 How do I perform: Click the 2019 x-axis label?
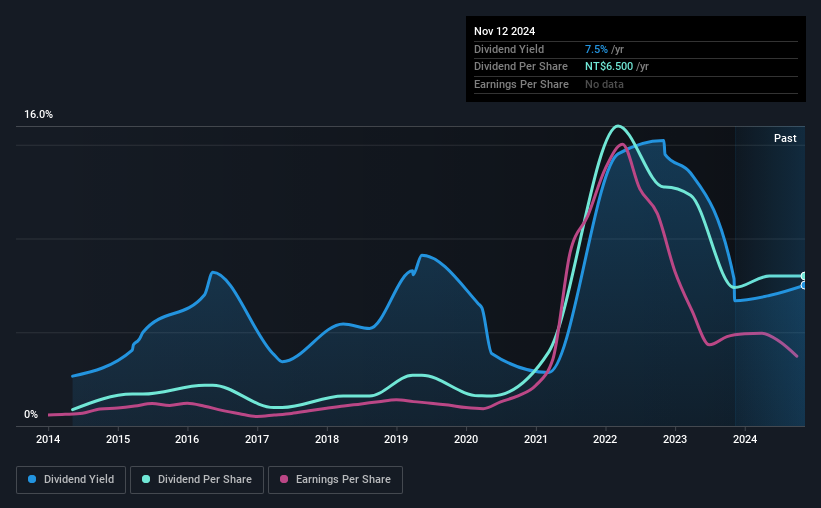click(x=396, y=439)
